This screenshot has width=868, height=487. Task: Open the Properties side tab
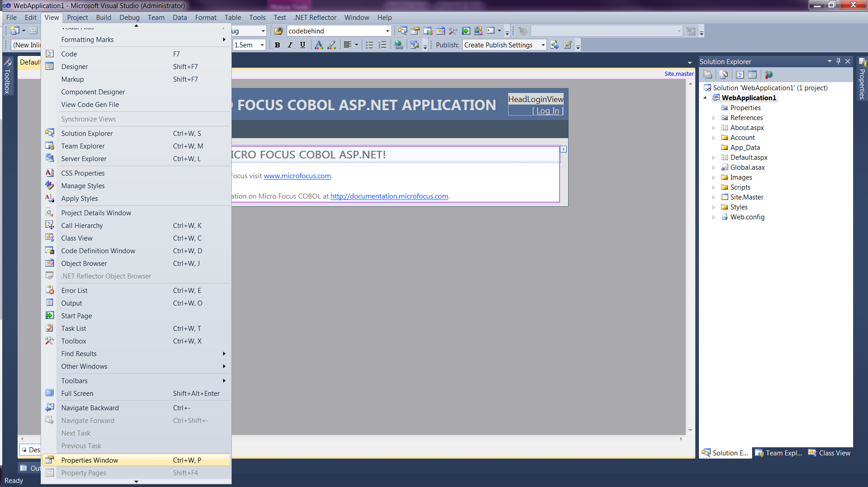click(x=862, y=79)
